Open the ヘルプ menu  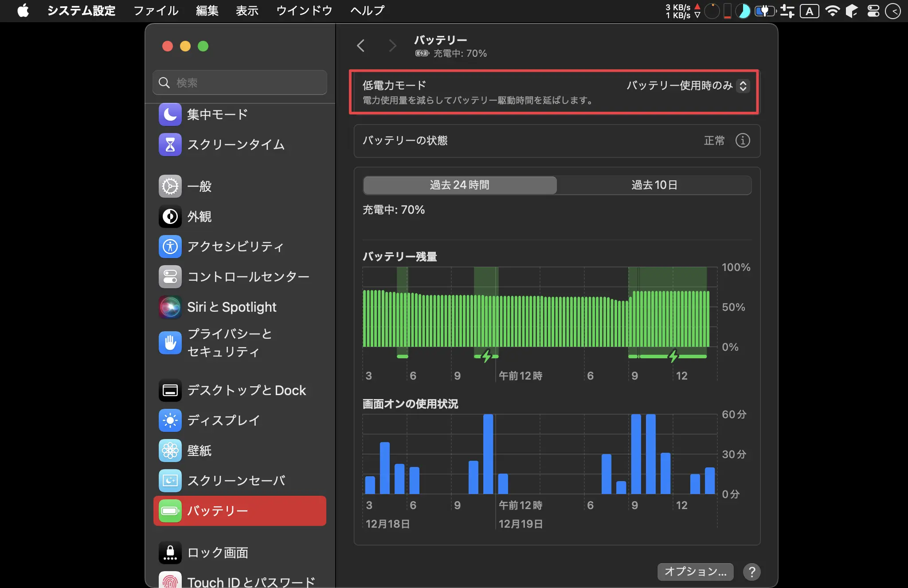tap(367, 10)
